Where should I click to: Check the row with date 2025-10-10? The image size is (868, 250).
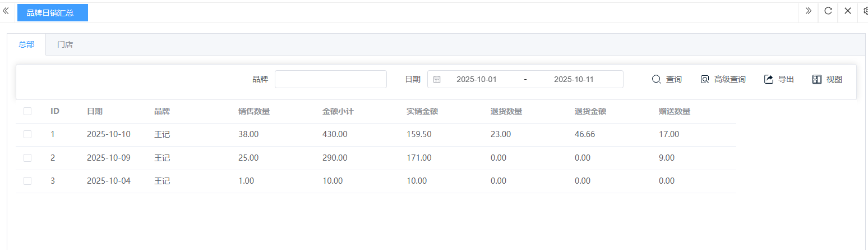tap(27, 134)
